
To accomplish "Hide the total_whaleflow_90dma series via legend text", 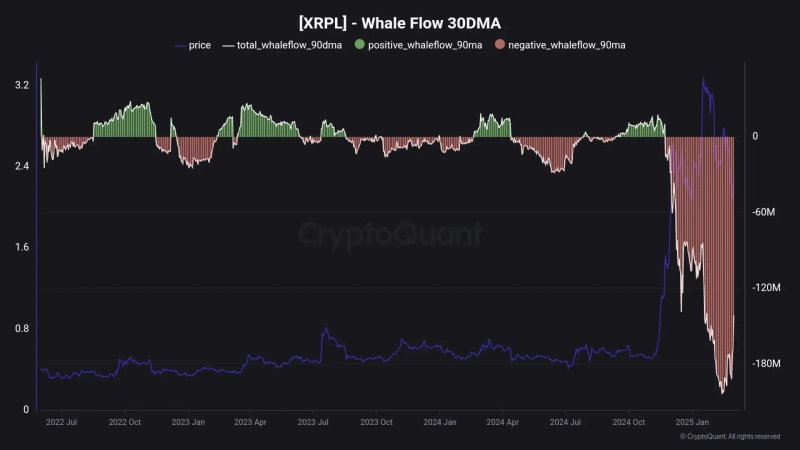I will [x=290, y=46].
